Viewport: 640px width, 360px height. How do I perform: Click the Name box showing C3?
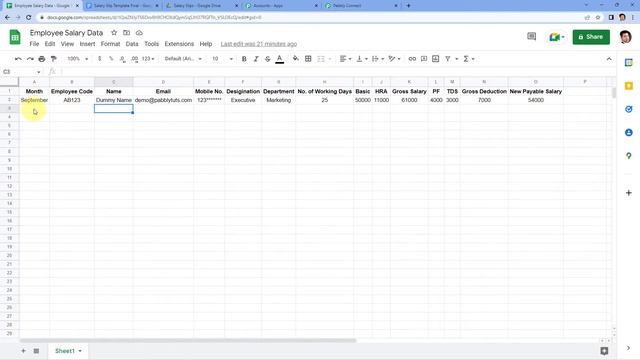tap(22, 72)
